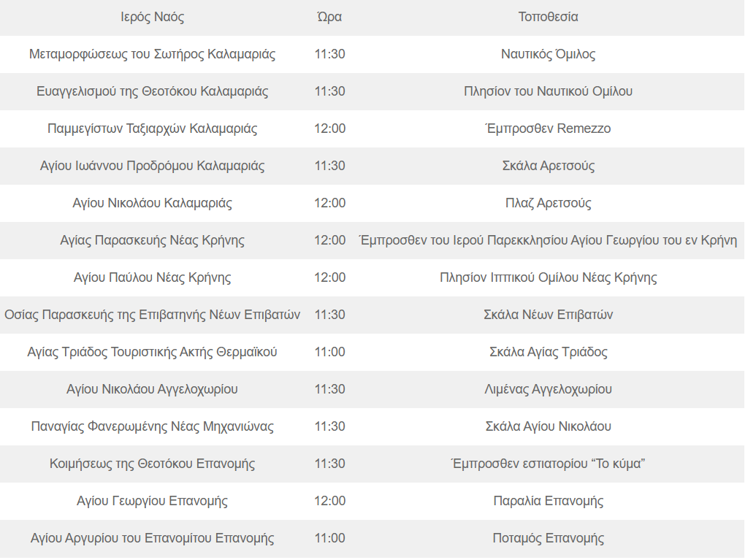
Task: Select Αγίας Παρασκευής Νέας Κρήνης cell
Action: (152, 240)
